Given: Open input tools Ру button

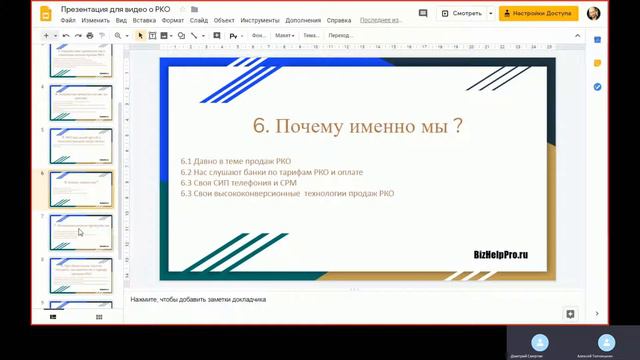Looking at the screenshot, I should [233, 36].
